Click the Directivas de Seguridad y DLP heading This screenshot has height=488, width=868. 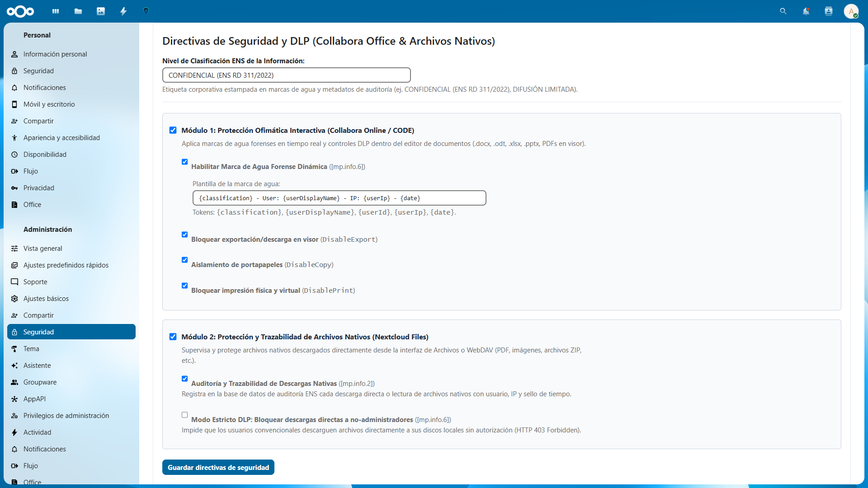[x=329, y=41]
